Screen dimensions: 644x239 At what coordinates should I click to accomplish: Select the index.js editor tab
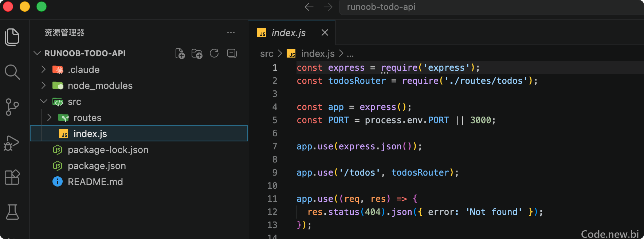[x=291, y=33]
